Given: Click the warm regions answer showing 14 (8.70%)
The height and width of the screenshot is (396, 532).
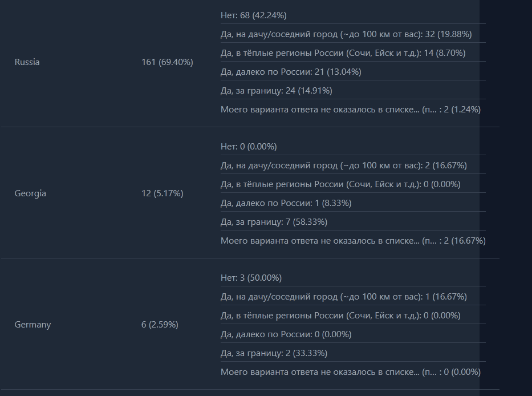Looking at the screenshot, I should [x=343, y=53].
